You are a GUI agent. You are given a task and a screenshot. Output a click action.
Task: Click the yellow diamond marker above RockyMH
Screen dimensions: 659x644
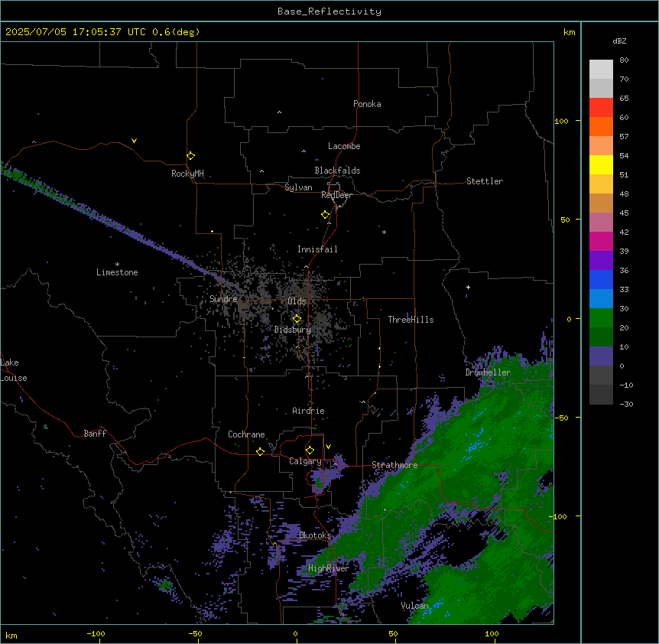tap(190, 156)
